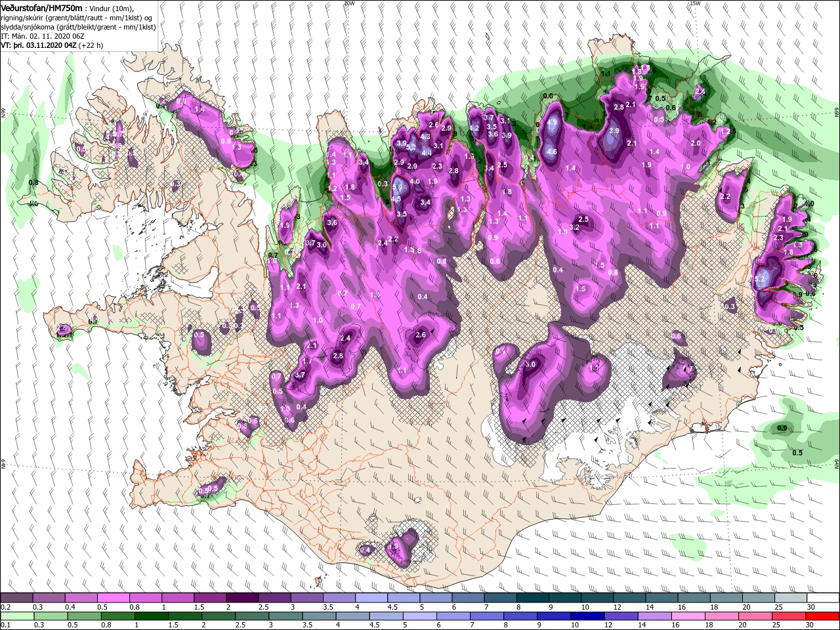Pick top-row light lavender swatch at 4

coord(371,598)
